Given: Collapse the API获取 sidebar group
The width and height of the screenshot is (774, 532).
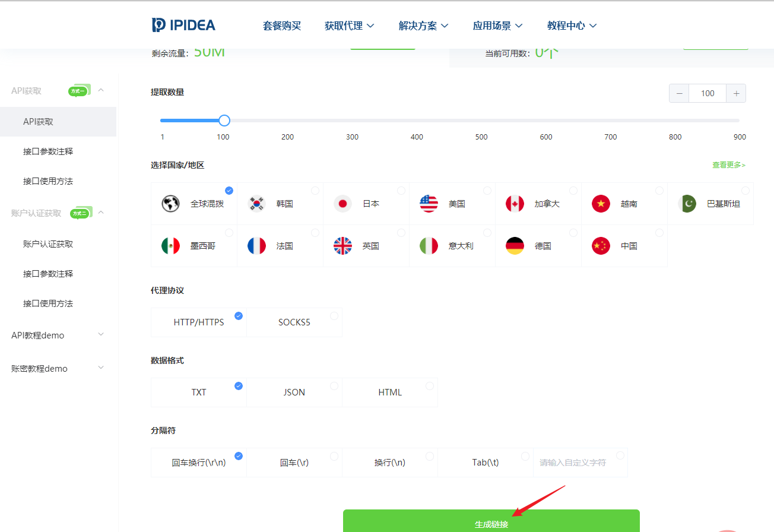Looking at the screenshot, I should (x=101, y=90).
